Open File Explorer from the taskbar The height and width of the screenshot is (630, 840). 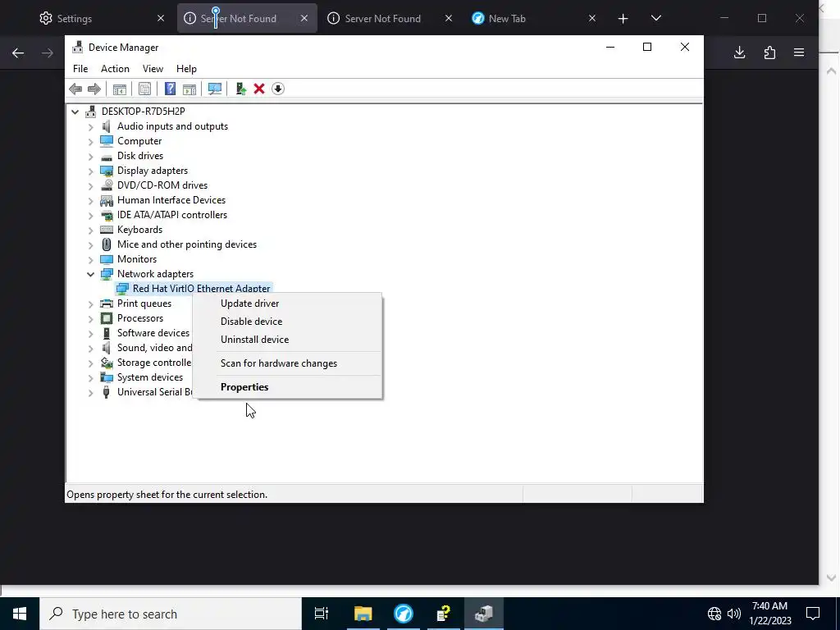pos(363,614)
